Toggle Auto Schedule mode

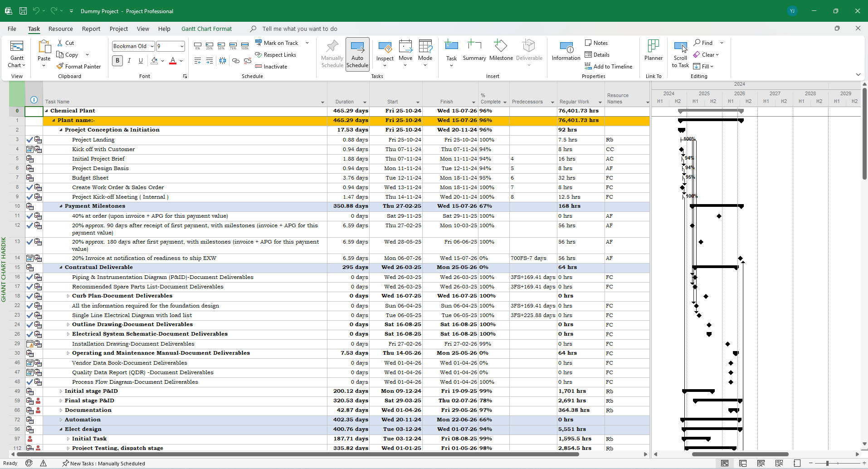click(357, 54)
